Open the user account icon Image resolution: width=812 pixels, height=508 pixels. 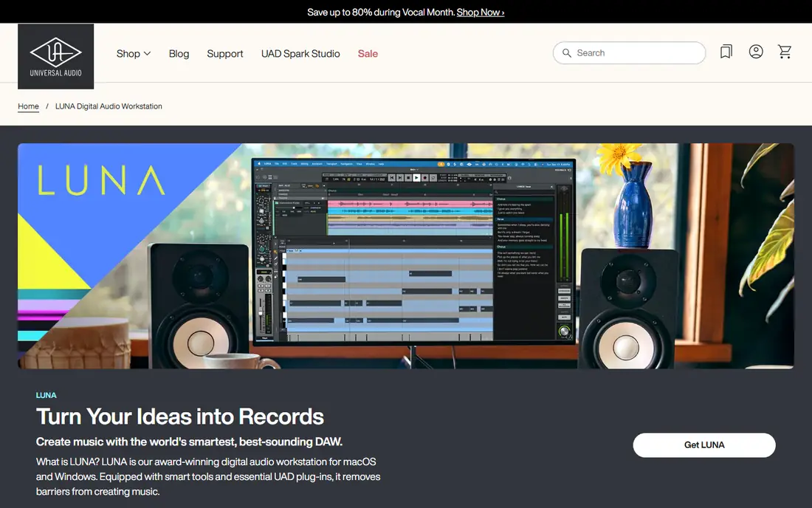(756, 52)
